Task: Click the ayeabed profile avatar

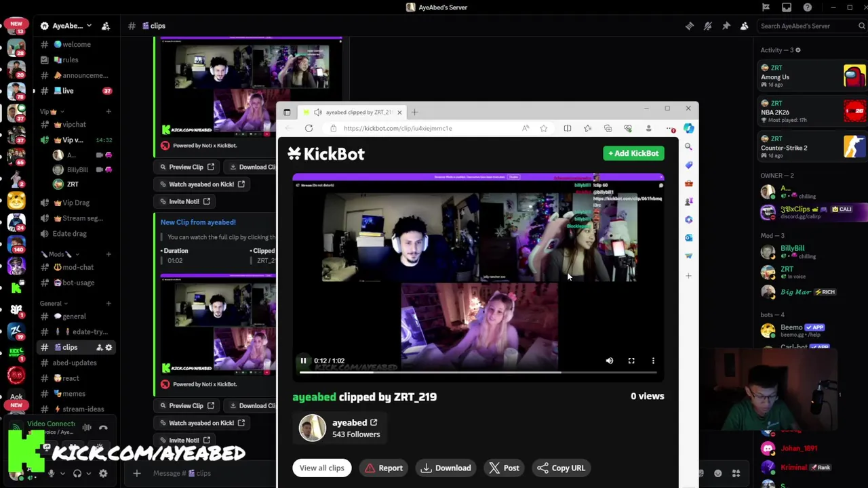Action: click(313, 428)
